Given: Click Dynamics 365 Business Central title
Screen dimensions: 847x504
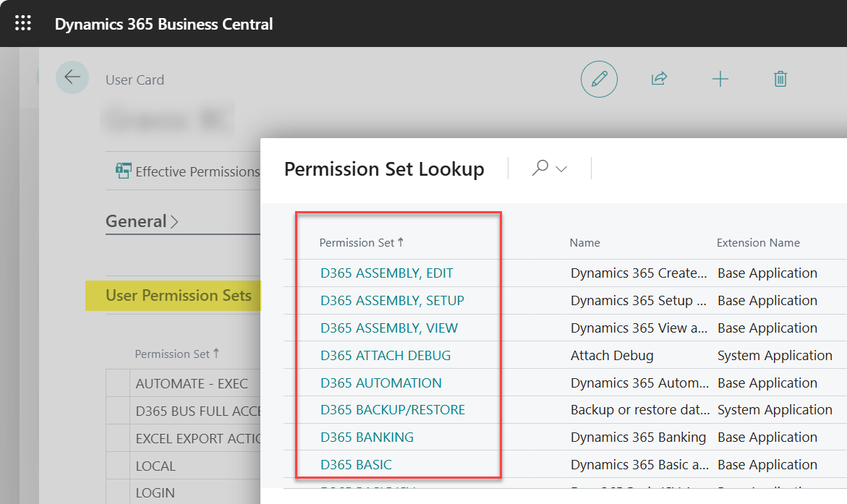Looking at the screenshot, I should click(x=163, y=24).
